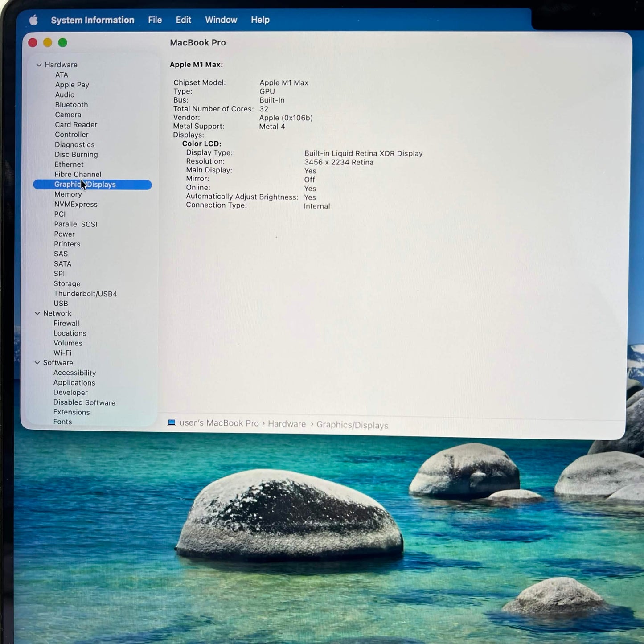The image size is (644, 644).
Task: Select USB in the sidebar
Action: coord(61,304)
